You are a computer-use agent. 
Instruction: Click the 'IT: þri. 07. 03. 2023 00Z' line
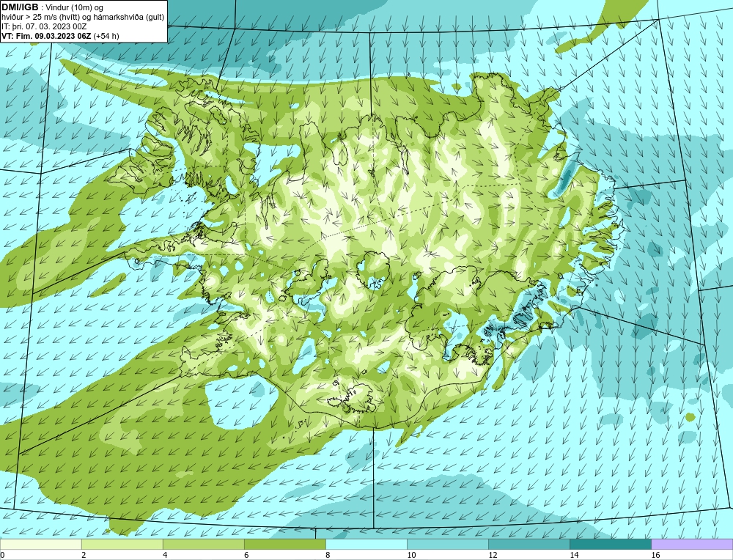(44, 26)
